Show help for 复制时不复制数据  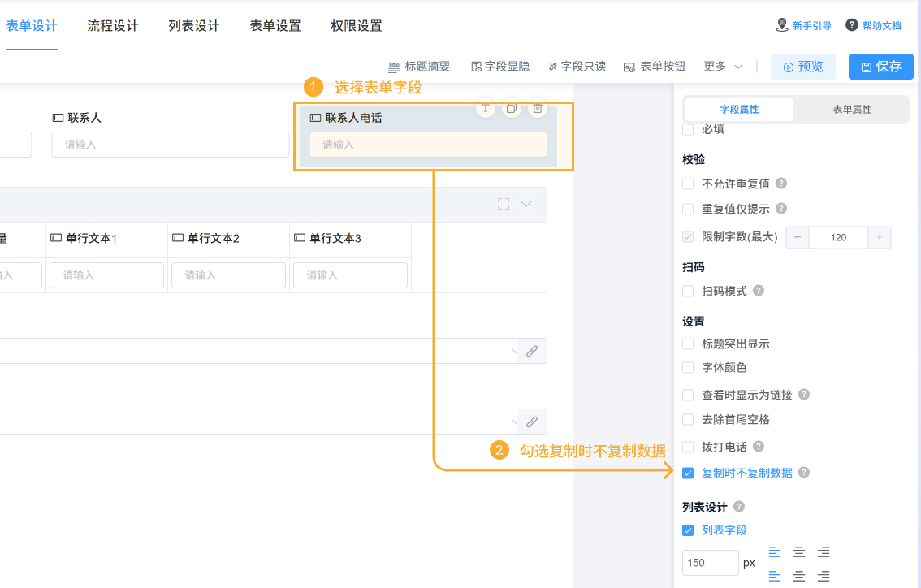pyautogui.click(x=804, y=473)
